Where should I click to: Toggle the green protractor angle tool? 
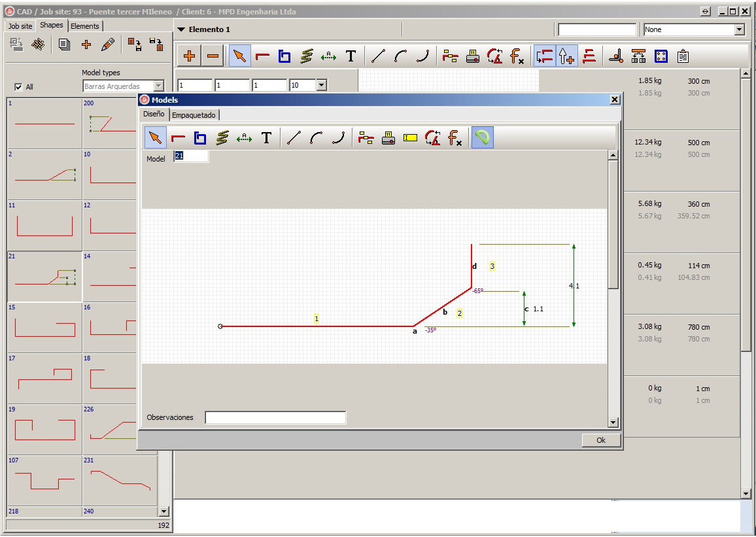[482, 138]
